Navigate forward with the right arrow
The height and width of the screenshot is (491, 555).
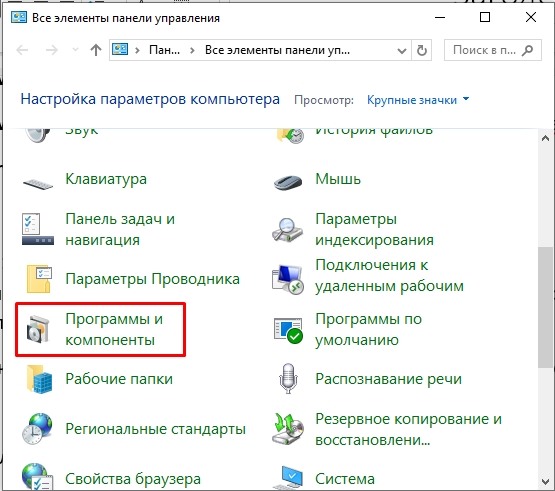pyautogui.click(x=52, y=50)
